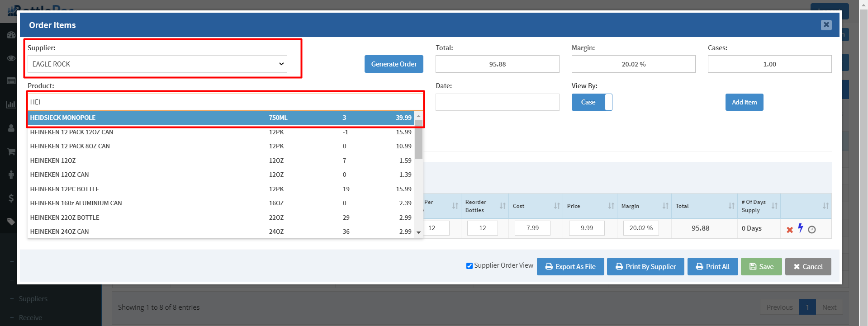Uncheck Supplier Order View checkbox
This screenshot has height=326, width=868.
(x=470, y=266)
